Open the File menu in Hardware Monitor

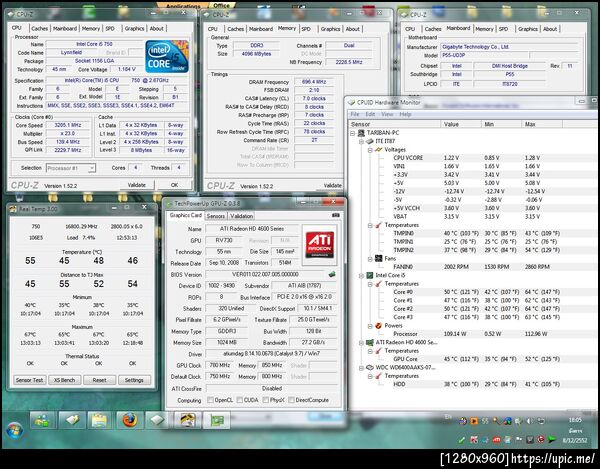tap(355, 114)
